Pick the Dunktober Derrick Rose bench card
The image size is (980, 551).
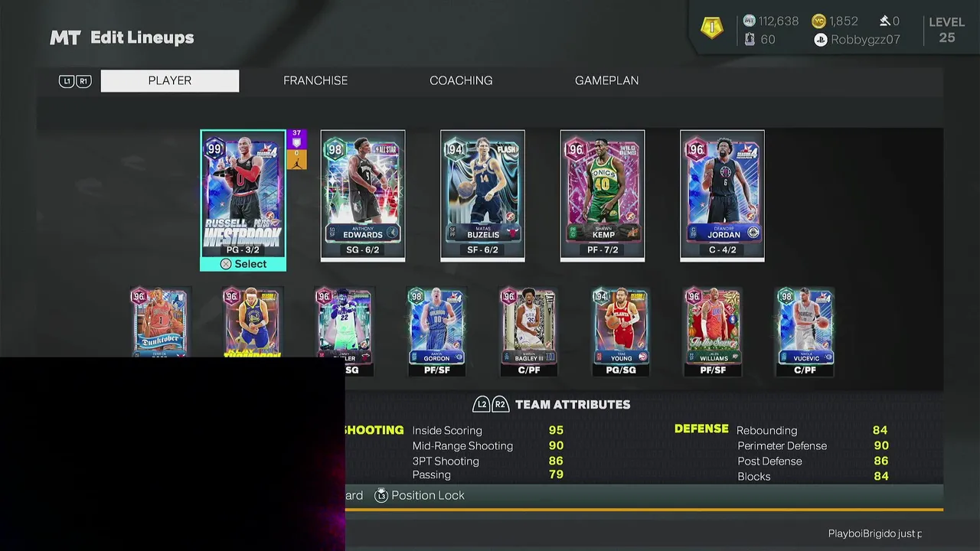tap(159, 323)
